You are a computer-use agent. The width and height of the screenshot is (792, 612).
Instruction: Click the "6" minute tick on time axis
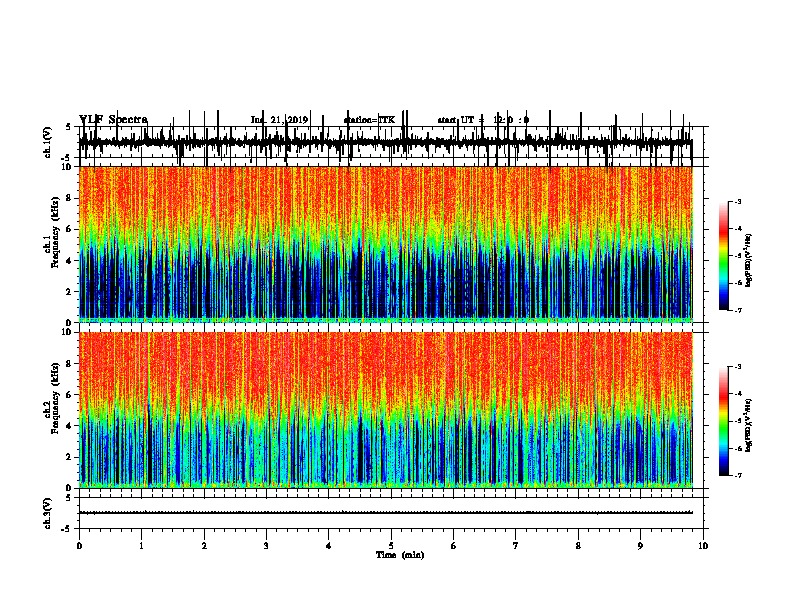454,546
